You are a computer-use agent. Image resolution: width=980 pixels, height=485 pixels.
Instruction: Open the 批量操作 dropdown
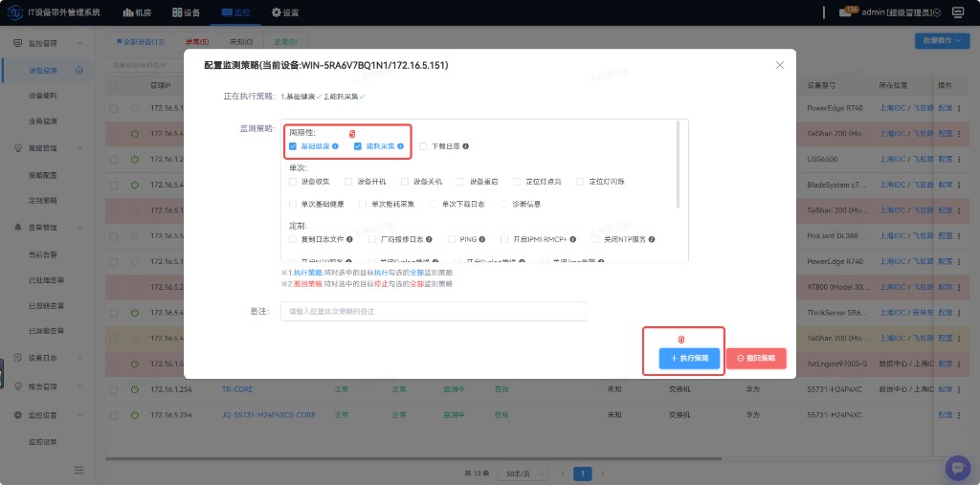click(x=942, y=40)
